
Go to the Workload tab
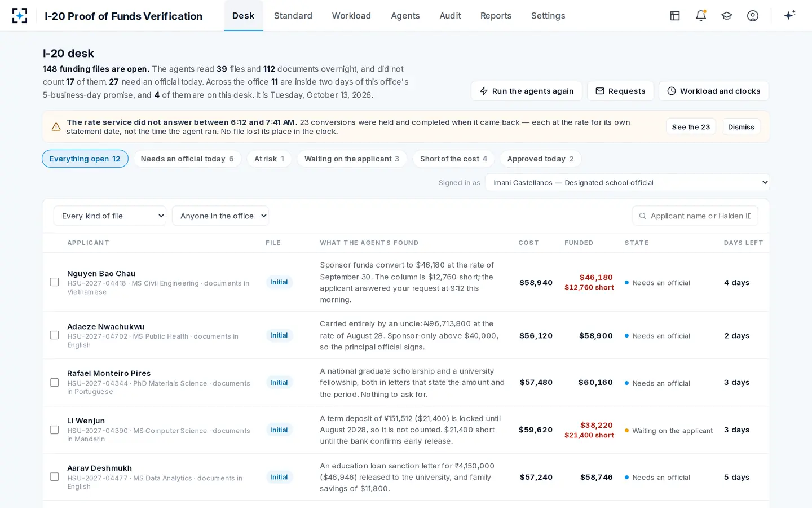coord(351,16)
